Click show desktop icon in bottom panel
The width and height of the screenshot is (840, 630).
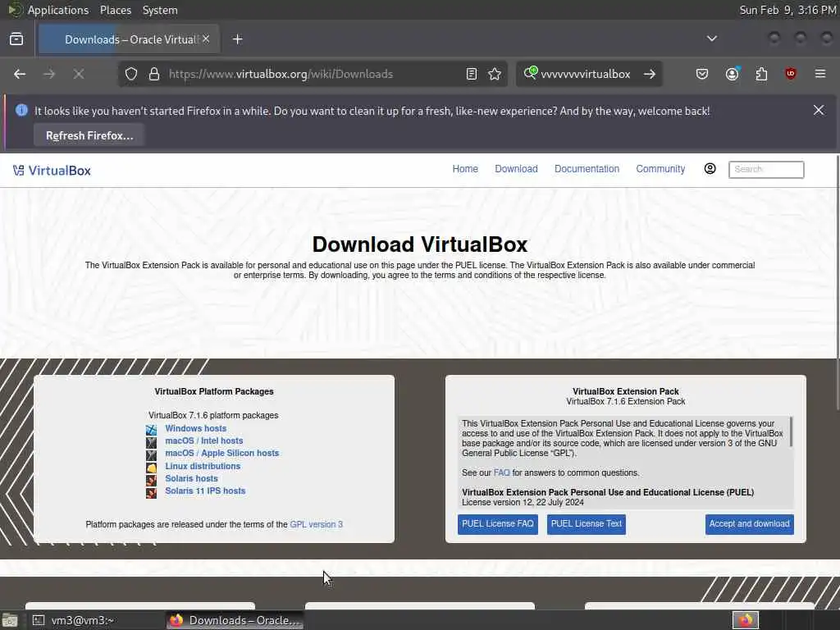pos(10,620)
